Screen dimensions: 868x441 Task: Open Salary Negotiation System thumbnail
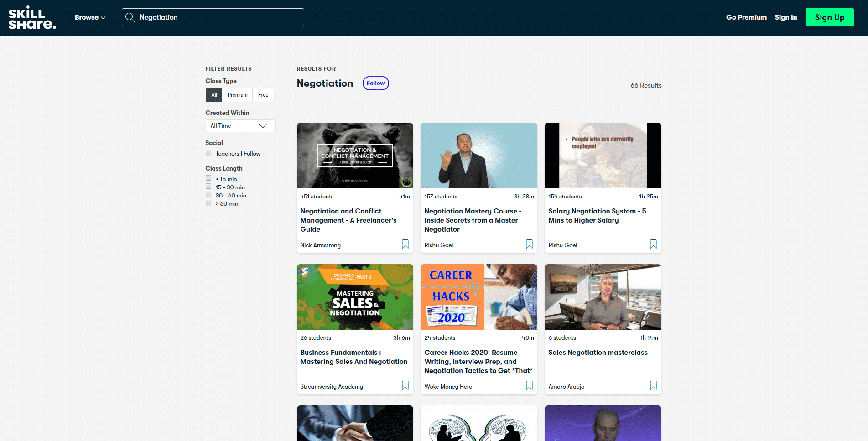[603, 156]
